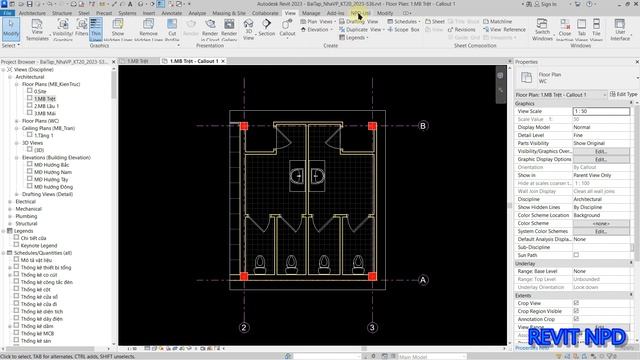Click box next to {3D} view
Image resolution: width=640 pixels, height=360 pixels.
pos(29,149)
